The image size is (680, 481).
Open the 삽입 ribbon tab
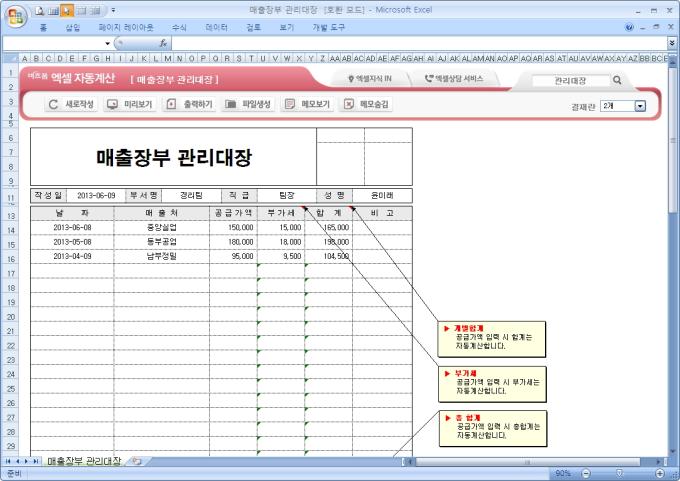pos(72,28)
